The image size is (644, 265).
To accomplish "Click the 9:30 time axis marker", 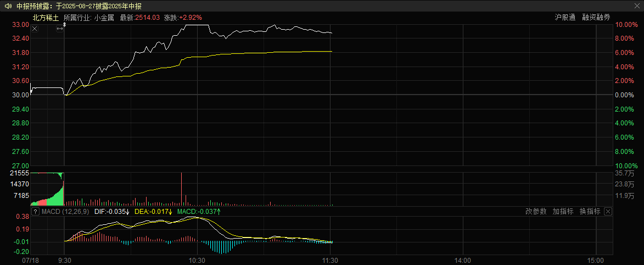I will 64,261.
